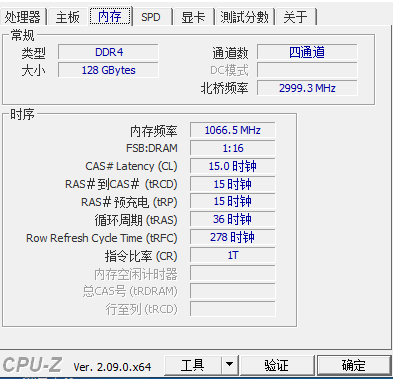This screenshot has width=393, height=379.
Task: Select the 内存 tab
Action: [110, 16]
